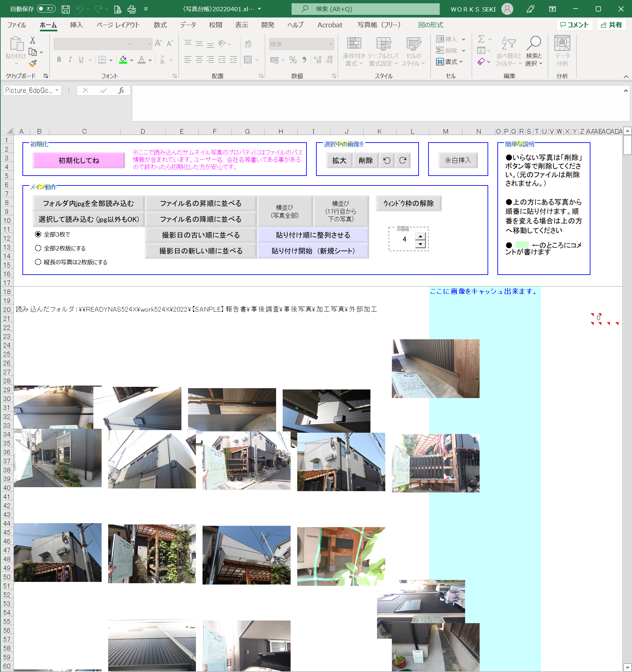The height and width of the screenshot is (672, 632).
Task: Click the rotate right icon button
Action: click(403, 160)
